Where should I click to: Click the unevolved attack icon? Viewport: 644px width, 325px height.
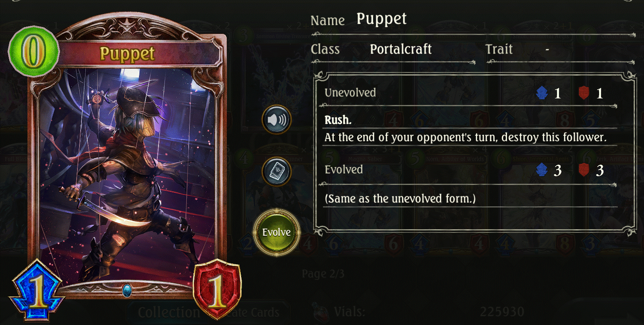point(542,93)
